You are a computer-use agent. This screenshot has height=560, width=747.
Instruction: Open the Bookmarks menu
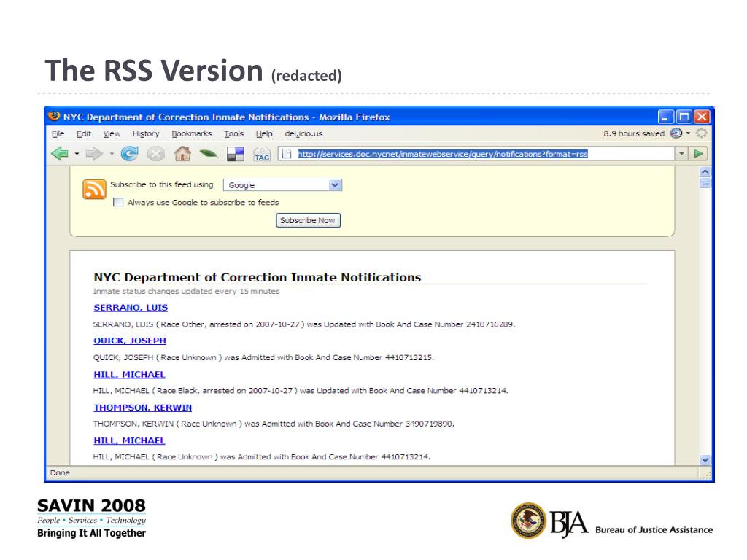pyautogui.click(x=191, y=133)
